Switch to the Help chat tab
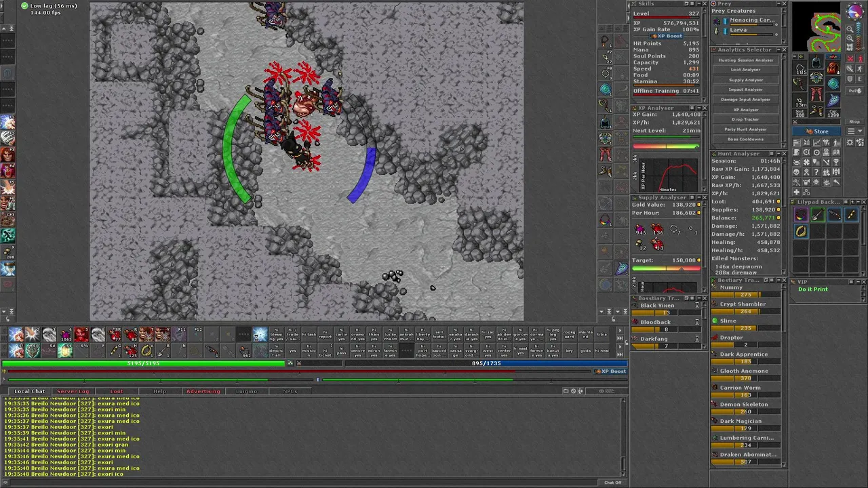The width and height of the screenshot is (868, 488). tap(159, 391)
